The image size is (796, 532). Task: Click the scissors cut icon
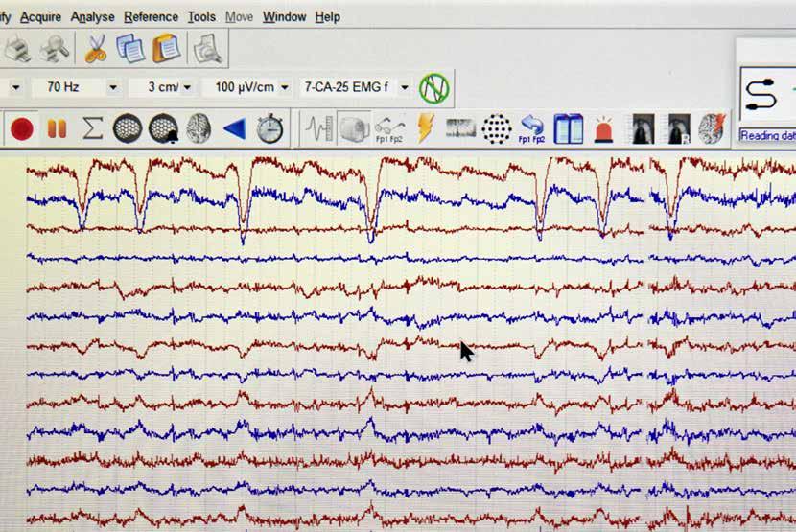(96, 49)
